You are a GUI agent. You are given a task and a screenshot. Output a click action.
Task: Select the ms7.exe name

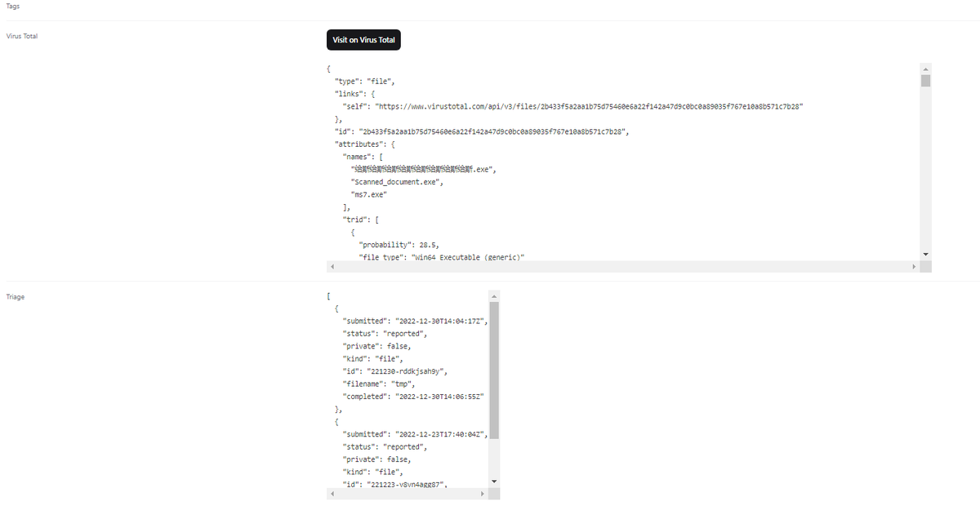pyautogui.click(x=369, y=194)
